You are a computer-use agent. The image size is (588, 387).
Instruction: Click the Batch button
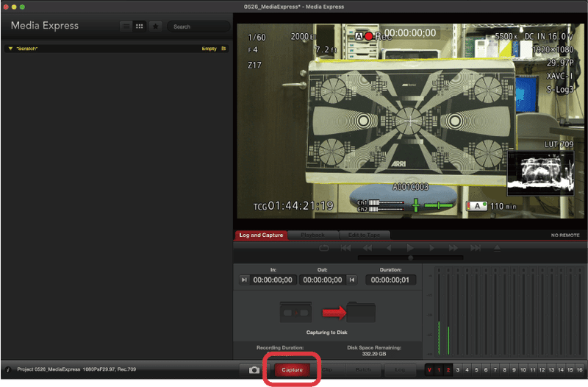pos(363,370)
